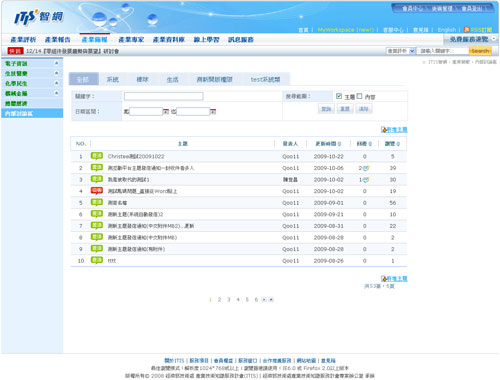The width and height of the screenshot is (500, 380).
Task: Click green topic icon in row number 2
Action: point(97,167)
